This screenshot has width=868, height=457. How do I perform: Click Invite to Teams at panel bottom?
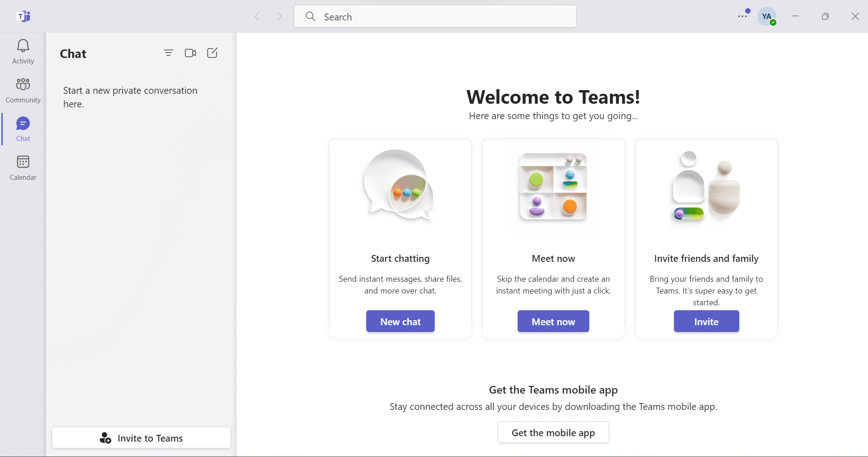(141, 438)
